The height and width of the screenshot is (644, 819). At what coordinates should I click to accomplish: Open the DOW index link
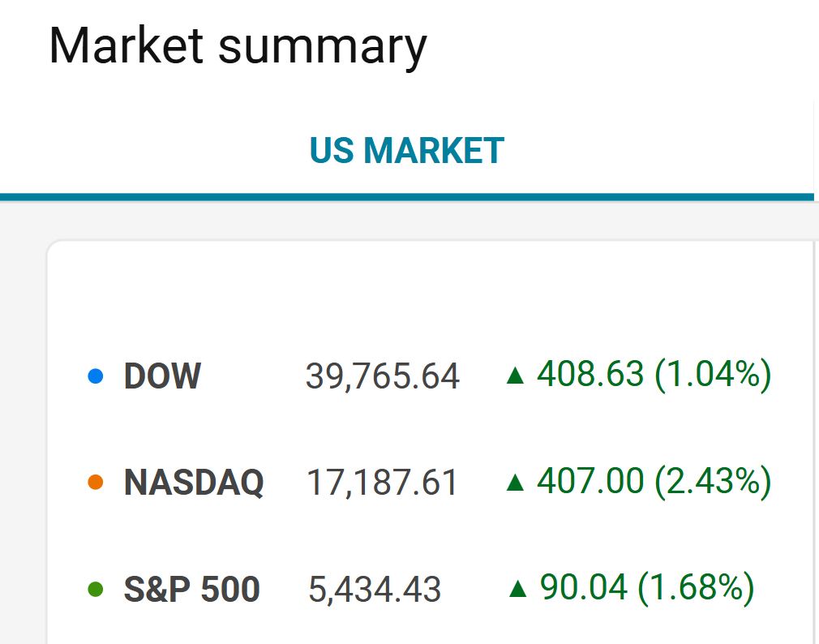pos(162,376)
